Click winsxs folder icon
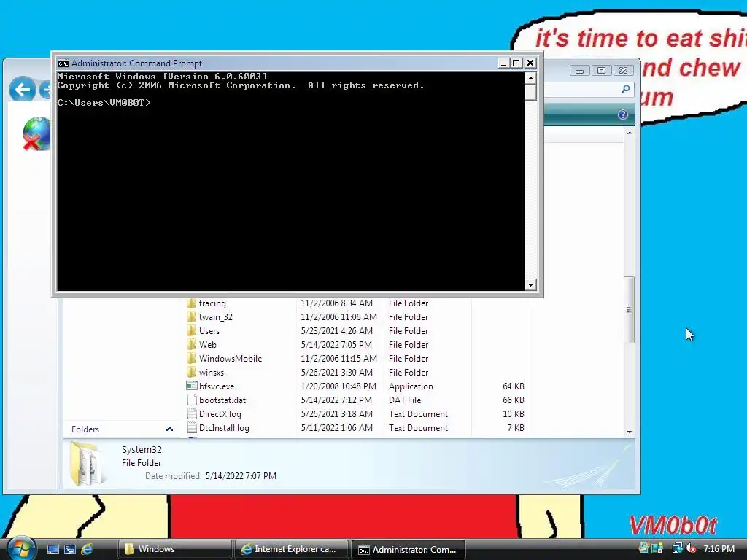Viewport: 747px width, 560px height. click(x=192, y=372)
